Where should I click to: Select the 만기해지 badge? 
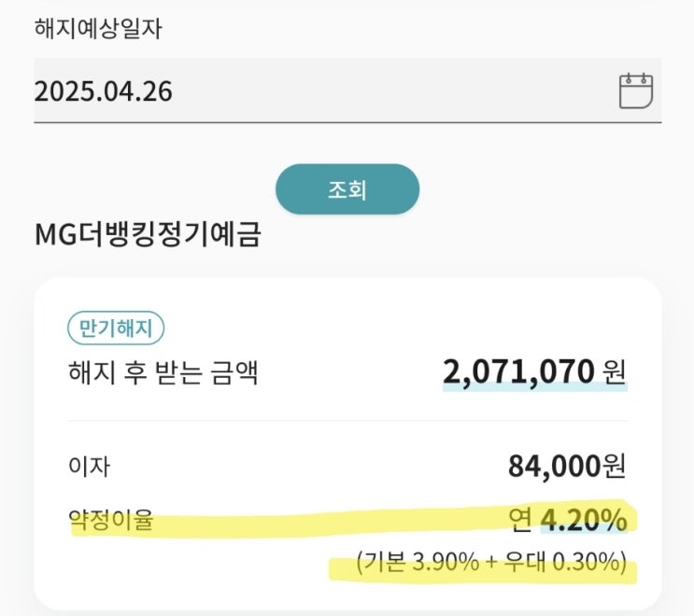(x=117, y=328)
